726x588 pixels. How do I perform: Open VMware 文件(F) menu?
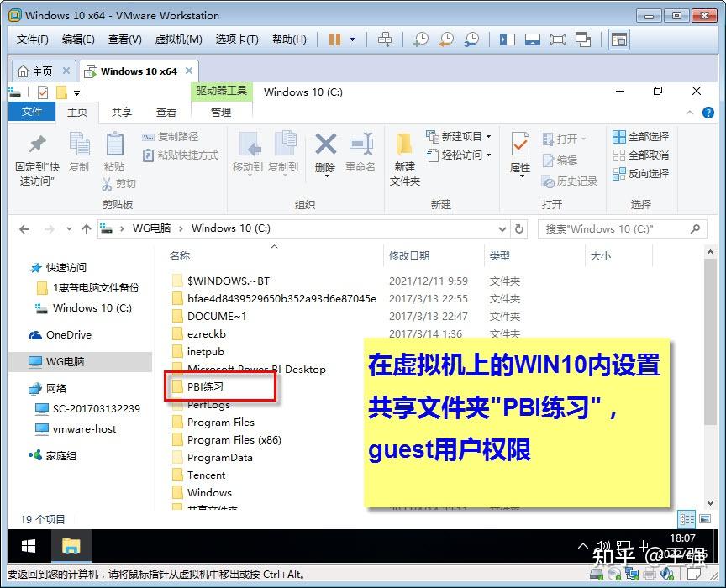[x=33, y=39]
